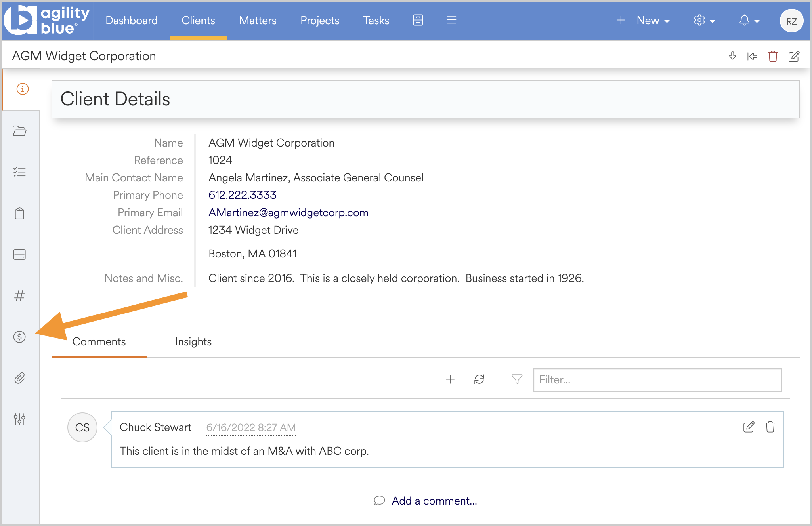Click the form icon in the navbar
This screenshot has width=812, height=526.
418,20
